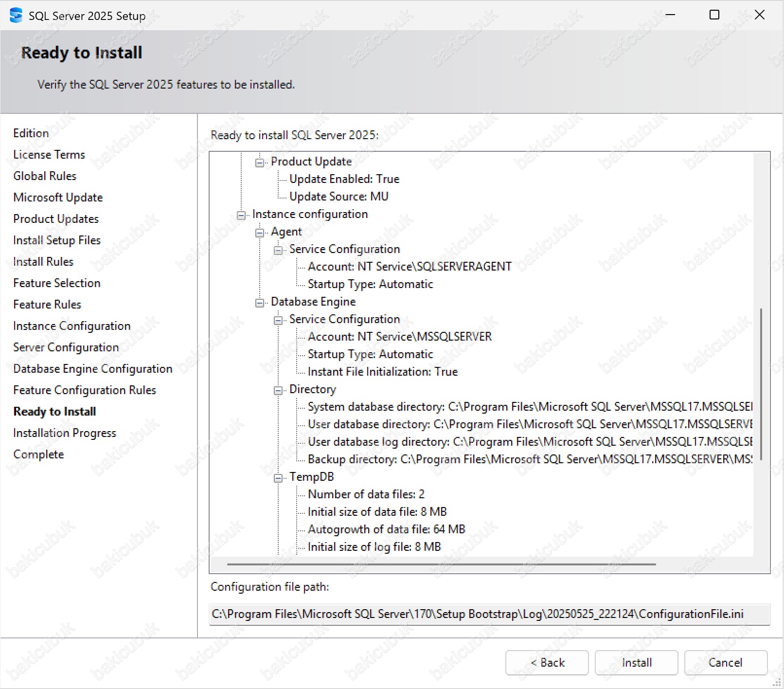
Task: Collapse the Directory tree node
Action: [278, 390]
